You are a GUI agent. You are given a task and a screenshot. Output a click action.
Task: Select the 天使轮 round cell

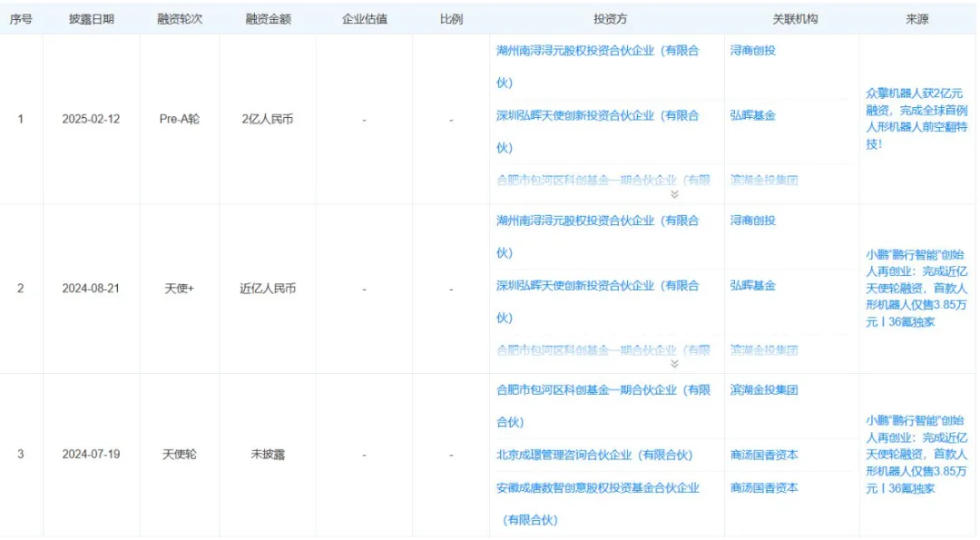pos(180,455)
